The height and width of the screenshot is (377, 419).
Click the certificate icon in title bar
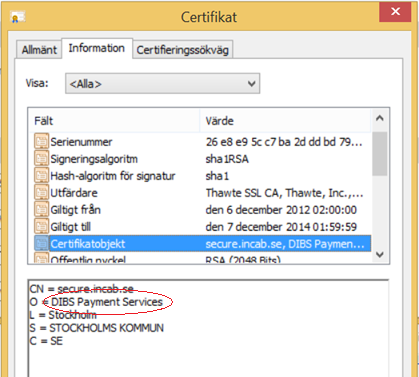click(x=18, y=17)
